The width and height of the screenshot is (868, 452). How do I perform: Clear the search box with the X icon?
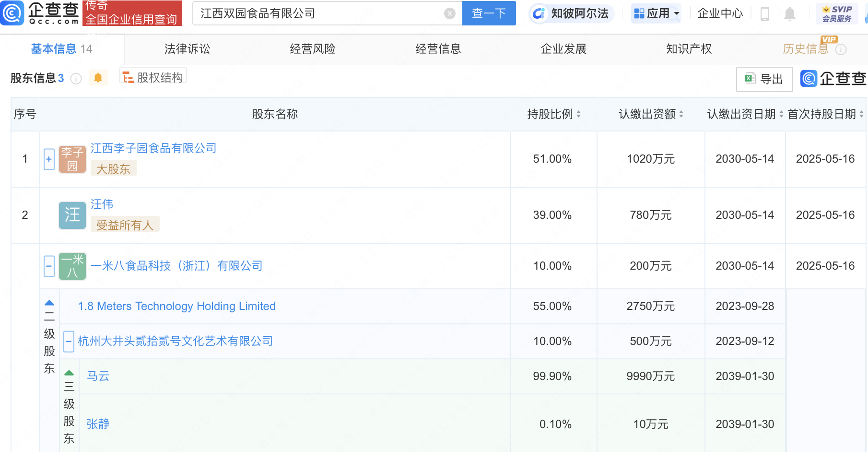450,13
